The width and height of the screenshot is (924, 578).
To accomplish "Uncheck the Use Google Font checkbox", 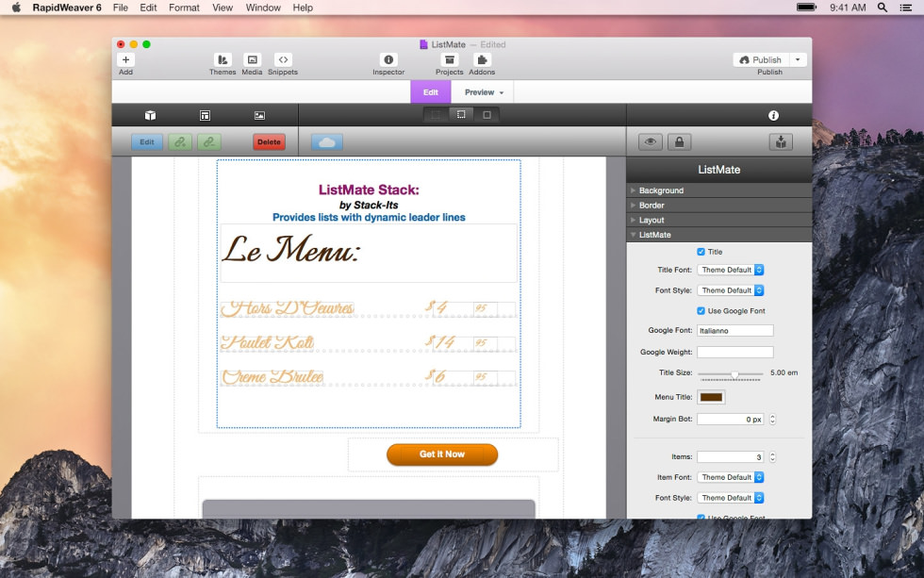I will [701, 310].
